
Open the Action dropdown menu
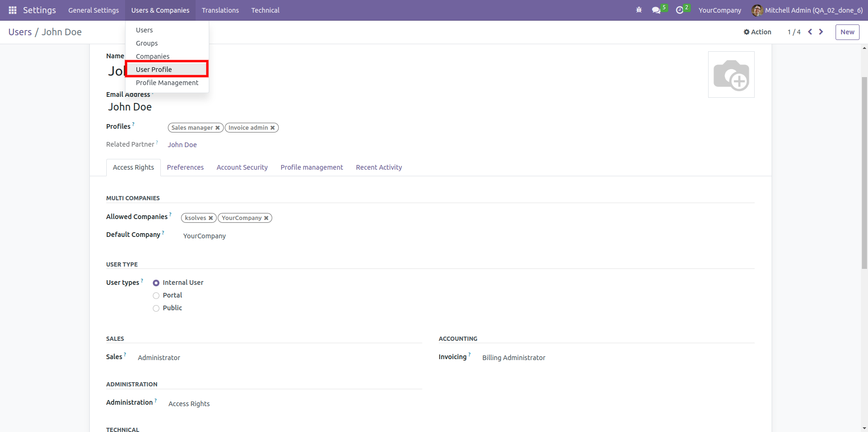(x=757, y=32)
